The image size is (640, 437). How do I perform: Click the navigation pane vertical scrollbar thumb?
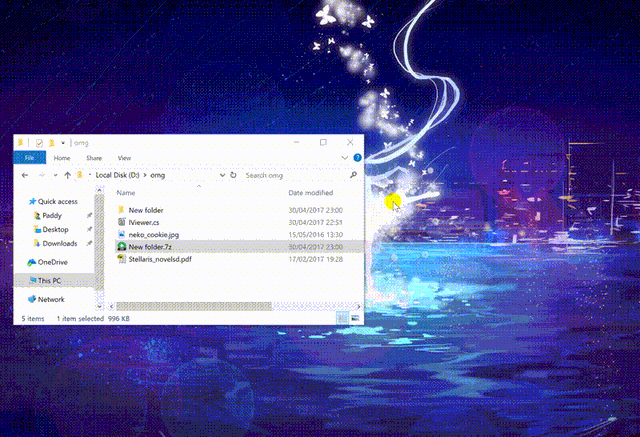click(99, 242)
